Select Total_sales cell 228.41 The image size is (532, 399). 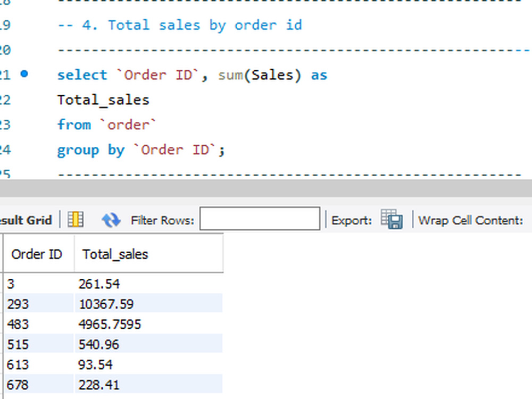click(148, 385)
